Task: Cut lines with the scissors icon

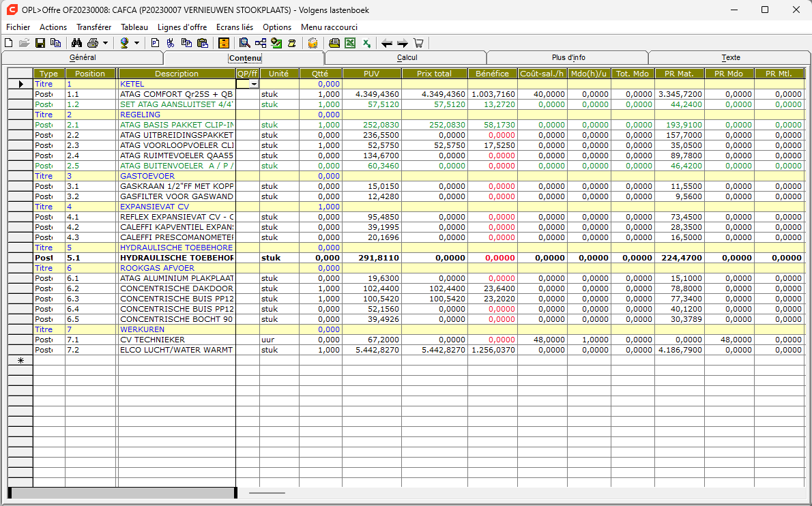Action: (x=171, y=43)
